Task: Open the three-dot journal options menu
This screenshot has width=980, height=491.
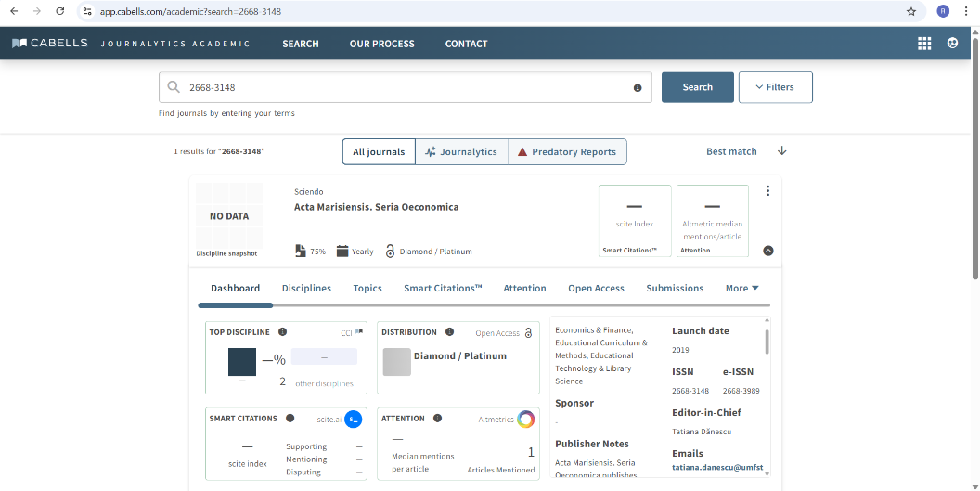Action: (768, 191)
